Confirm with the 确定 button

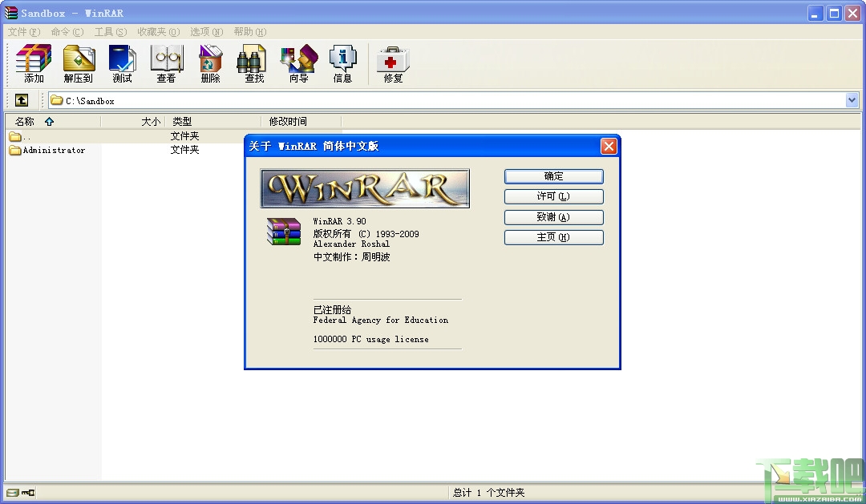(553, 176)
